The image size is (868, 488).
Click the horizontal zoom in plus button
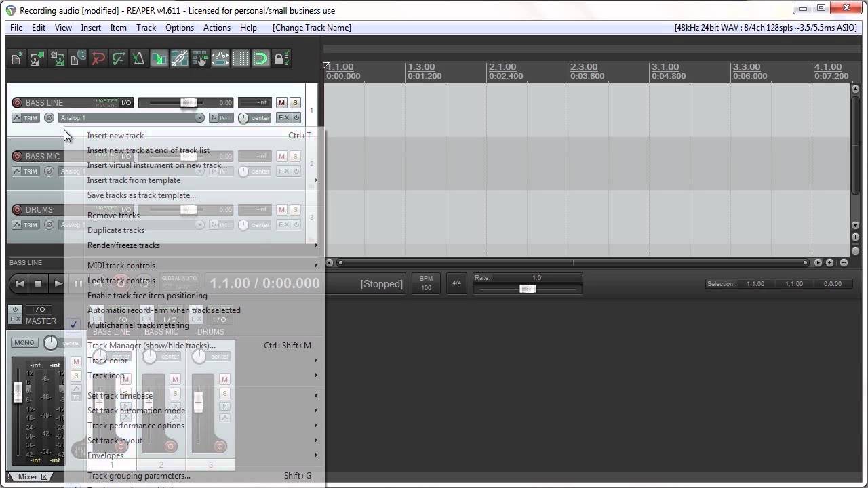click(x=830, y=262)
